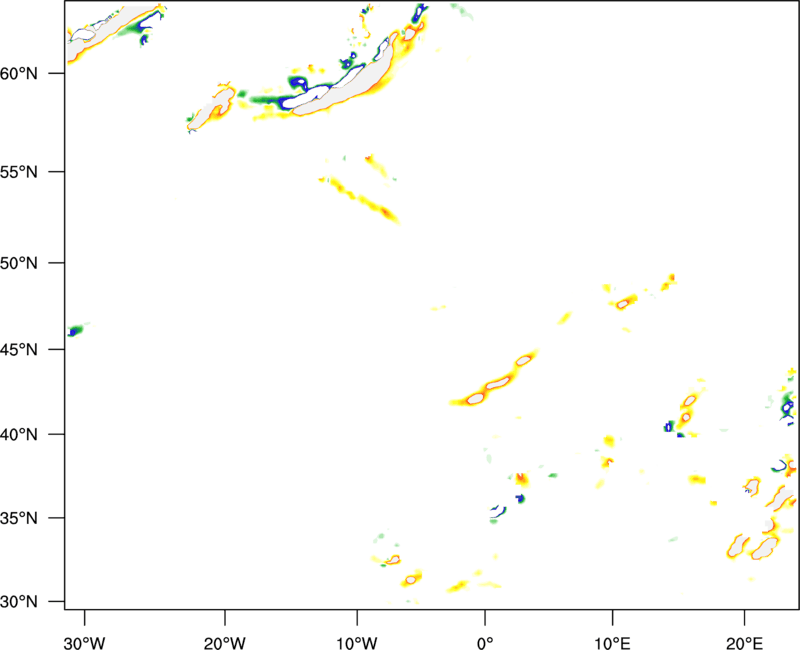
Task: Click the 0° longitude label
Action: click(x=485, y=643)
